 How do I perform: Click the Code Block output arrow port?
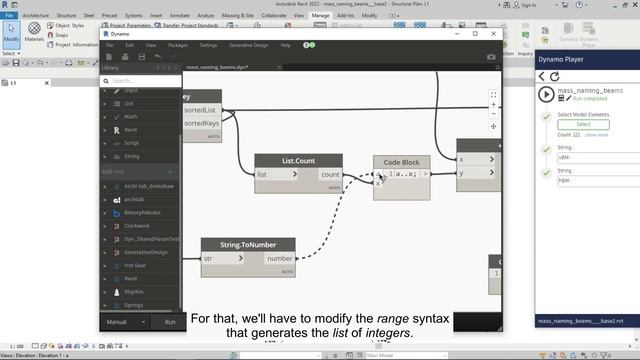coord(425,174)
